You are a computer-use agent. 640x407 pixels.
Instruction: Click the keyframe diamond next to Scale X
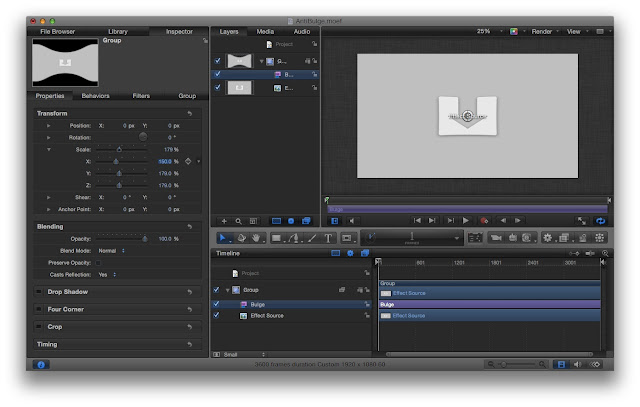188,161
